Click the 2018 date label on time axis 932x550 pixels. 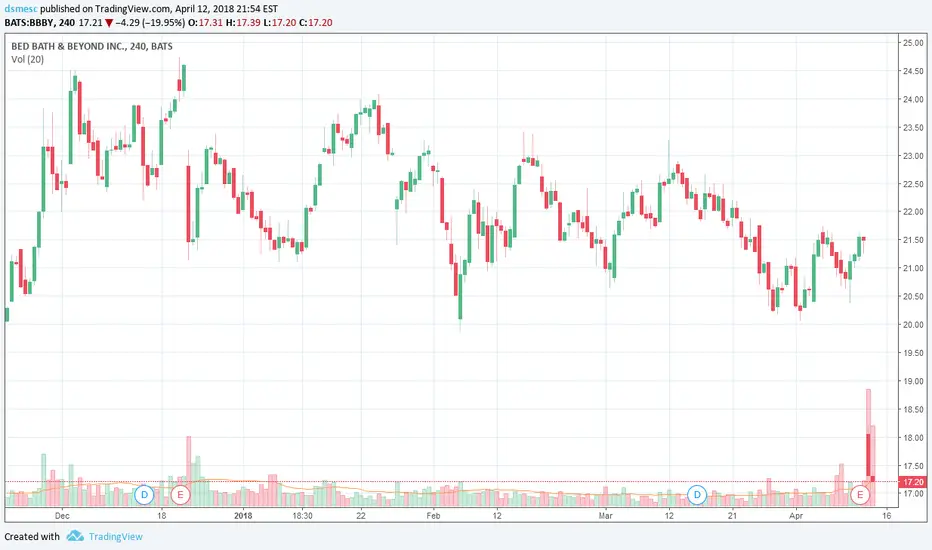243,516
